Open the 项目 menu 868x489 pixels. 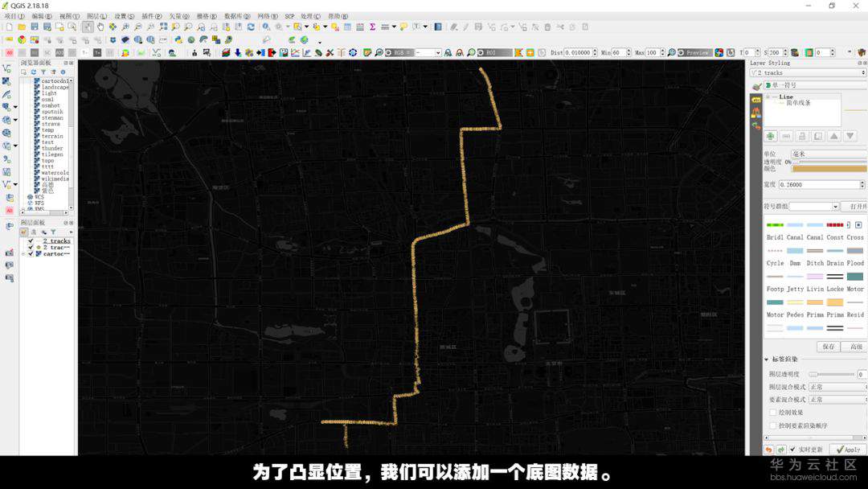click(14, 16)
